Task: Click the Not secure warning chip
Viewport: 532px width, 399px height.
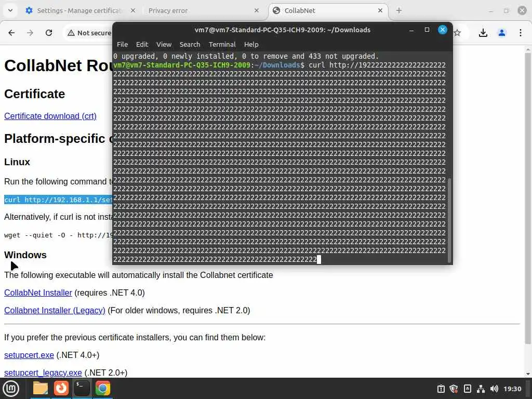Action: [89, 33]
